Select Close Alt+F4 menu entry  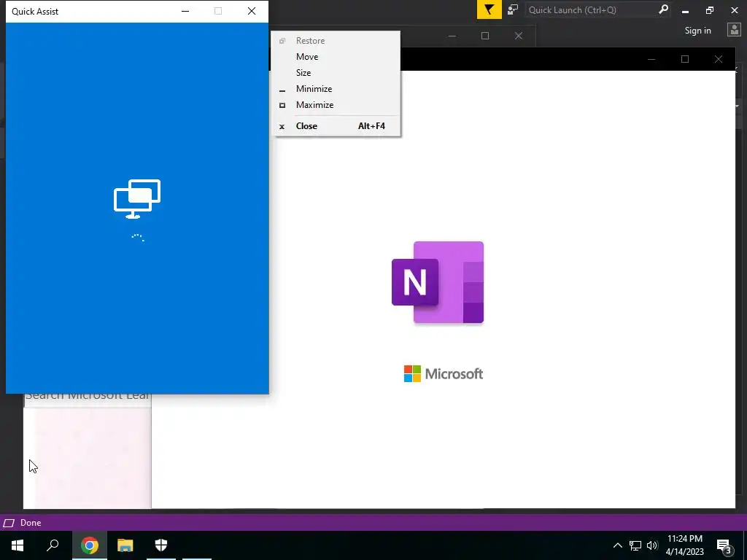pos(336,126)
